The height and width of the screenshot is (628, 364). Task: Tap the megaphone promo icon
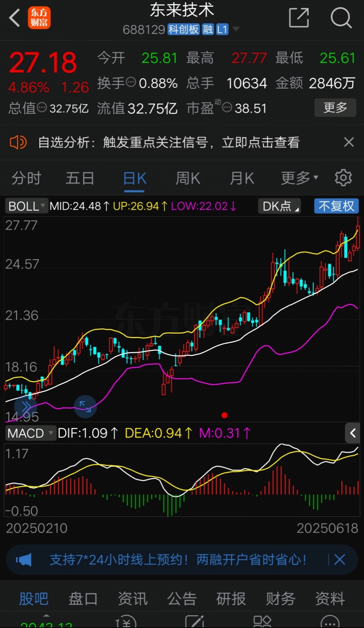coord(24,560)
